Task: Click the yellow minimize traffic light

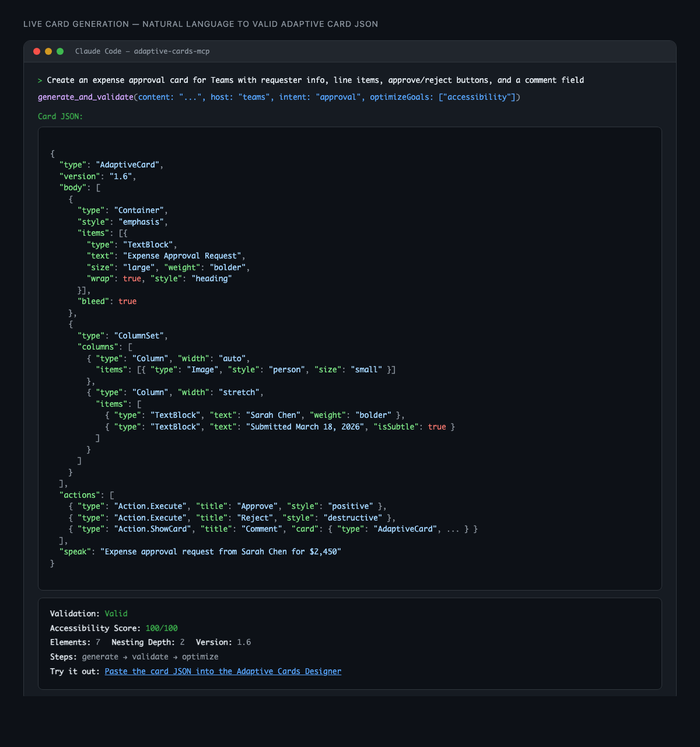Action: coord(48,51)
